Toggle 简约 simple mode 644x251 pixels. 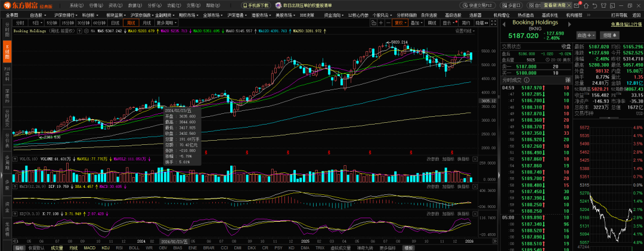click(466, 23)
